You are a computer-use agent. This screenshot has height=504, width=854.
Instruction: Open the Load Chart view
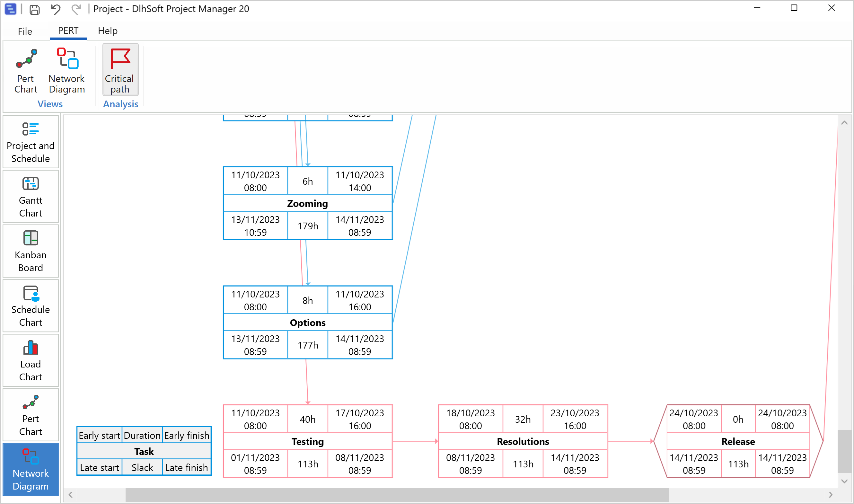(x=30, y=360)
